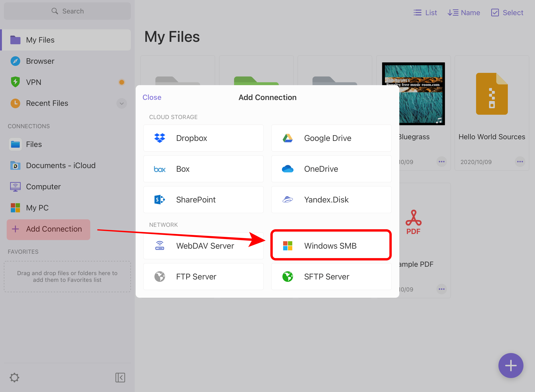Expand Recent Files chevron

(x=122, y=103)
